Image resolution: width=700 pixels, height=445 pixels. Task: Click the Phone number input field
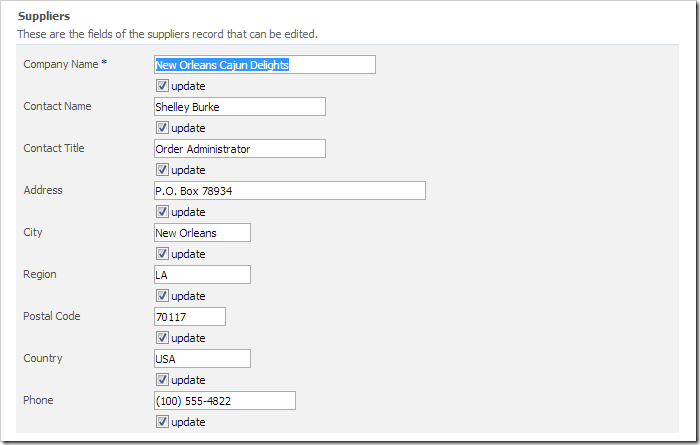pos(224,401)
